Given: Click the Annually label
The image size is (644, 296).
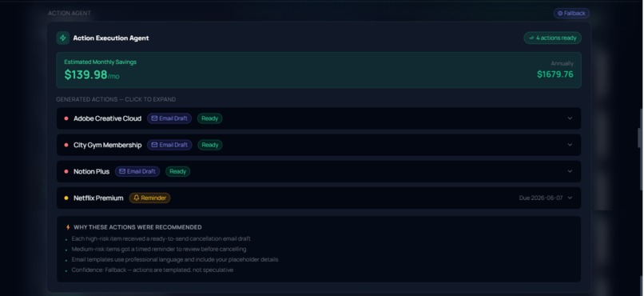Looking at the screenshot, I should 562,63.
